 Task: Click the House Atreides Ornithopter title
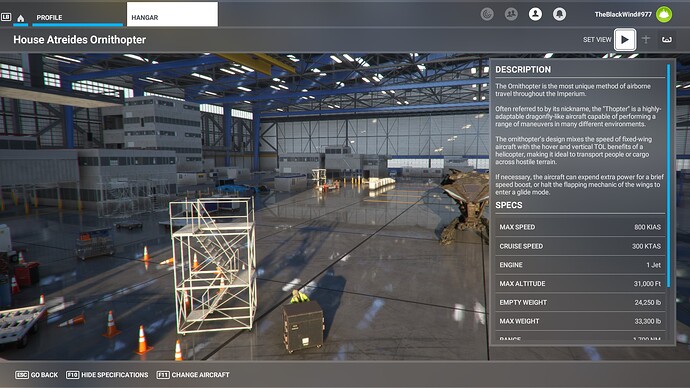point(80,40)
